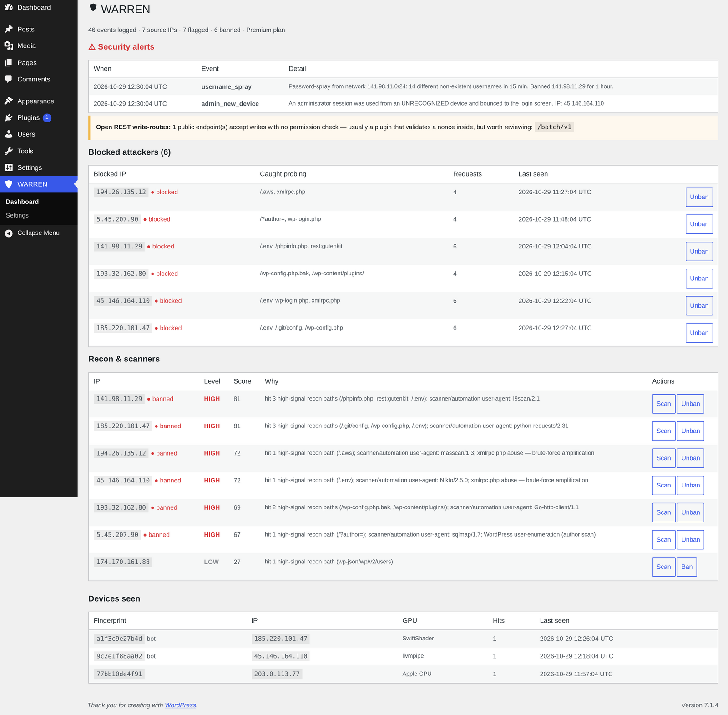The height and width of the screenshot is (715, 728).
Task: Click fingerprint 77bb10de4f91 in Devices seen
Action: [x=119, y=674]
